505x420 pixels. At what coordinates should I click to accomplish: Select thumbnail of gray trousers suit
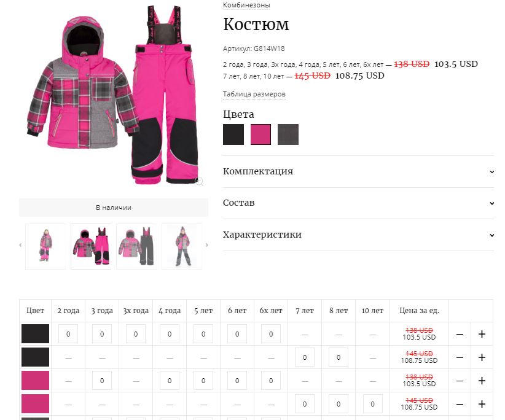(x=136, y=246)
